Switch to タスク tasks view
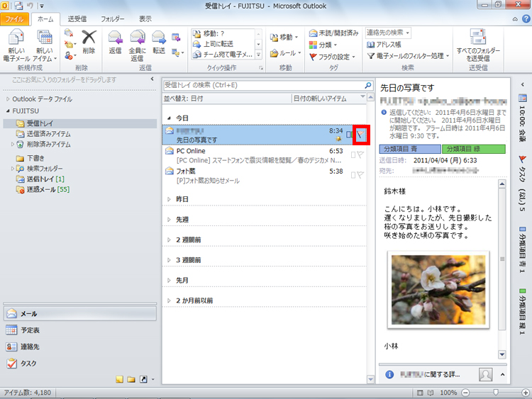The image size is (532, 399). pyautogui.click(x=80, y=363)
